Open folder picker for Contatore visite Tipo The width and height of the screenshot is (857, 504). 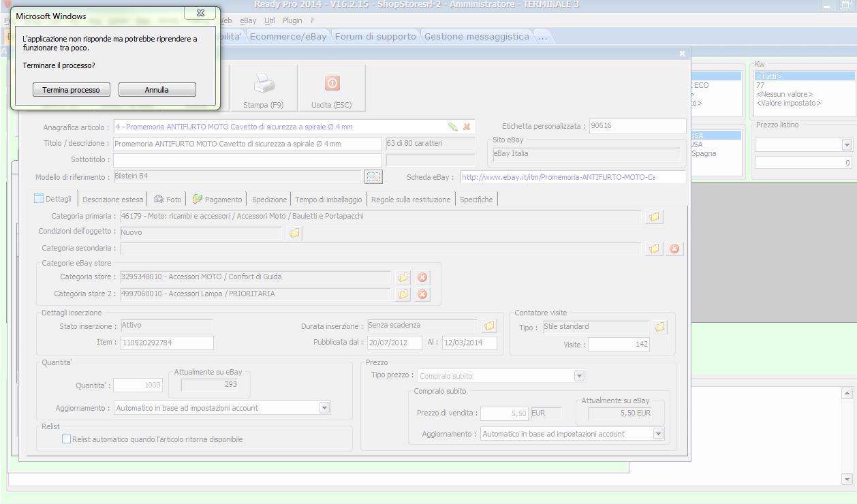point(659,327)
